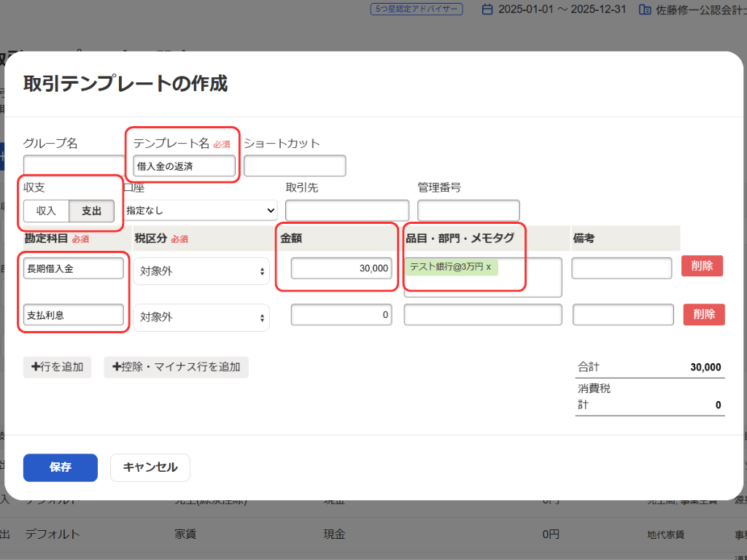The image size is (747, 560).
Task: Select the 収入 toggle button
Action: click(46, 211)
